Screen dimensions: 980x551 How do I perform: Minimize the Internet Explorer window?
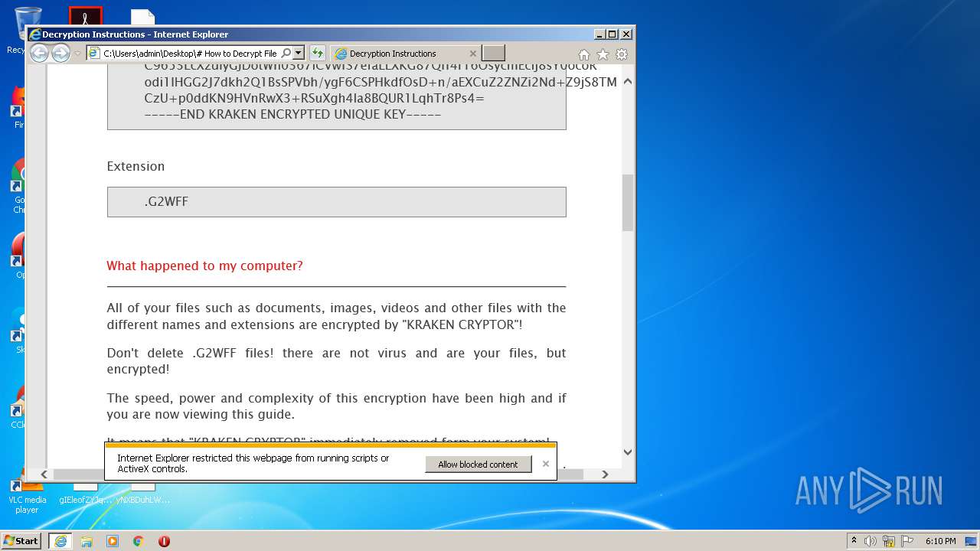[599, 34]
